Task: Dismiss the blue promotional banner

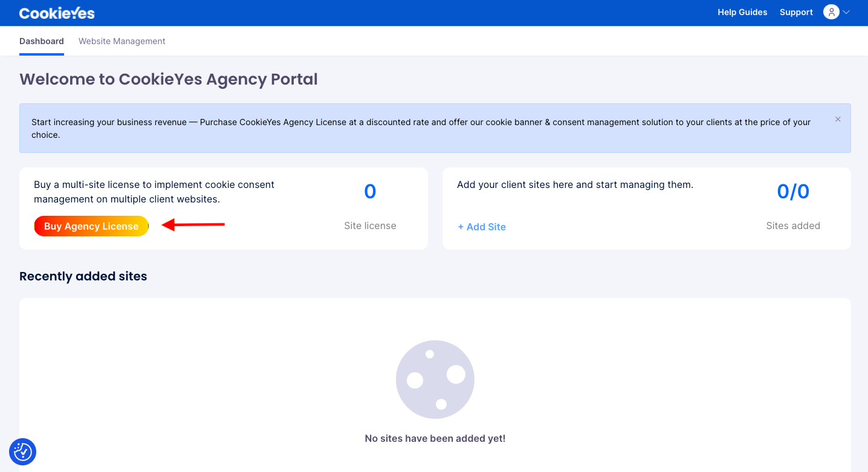Action: pyautogui.click(x=838, y=119)
